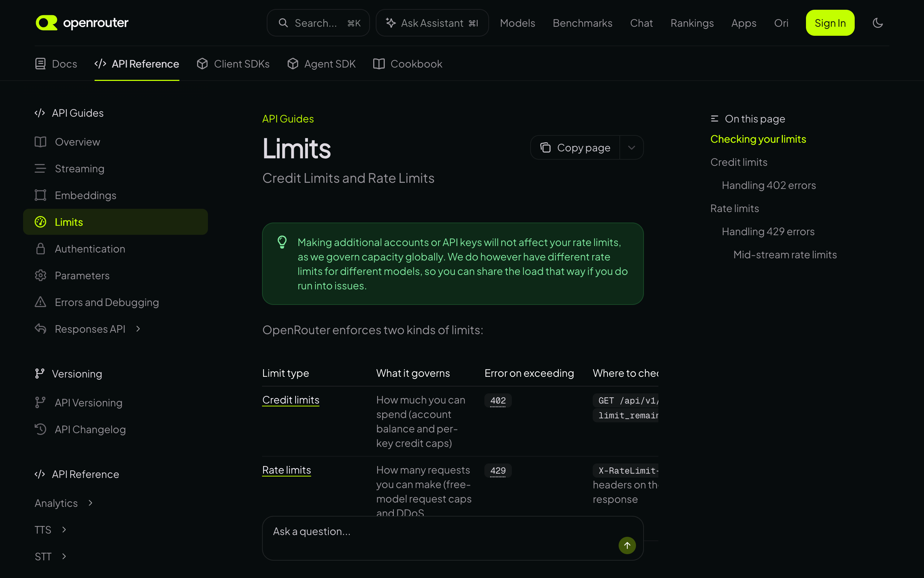Open Chat in the top navigation
The width and height of the screenshot is (924, 578).
click(641, 23)
